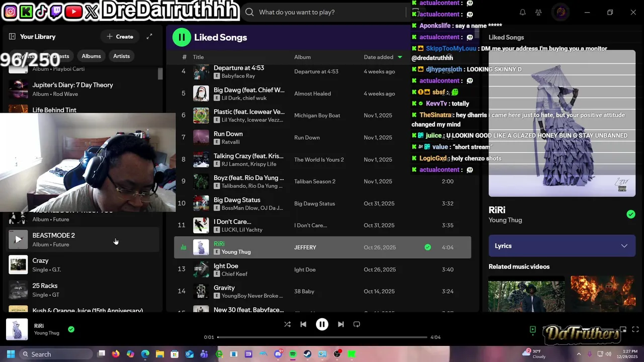Sort by Title column header
The width and height of the screenshot is (644, 362).
coord(198,57)
